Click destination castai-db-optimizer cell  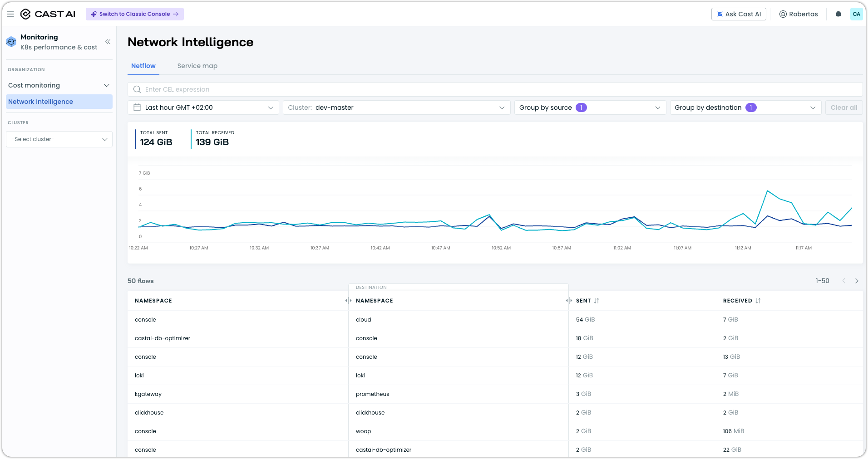(384, 450)
